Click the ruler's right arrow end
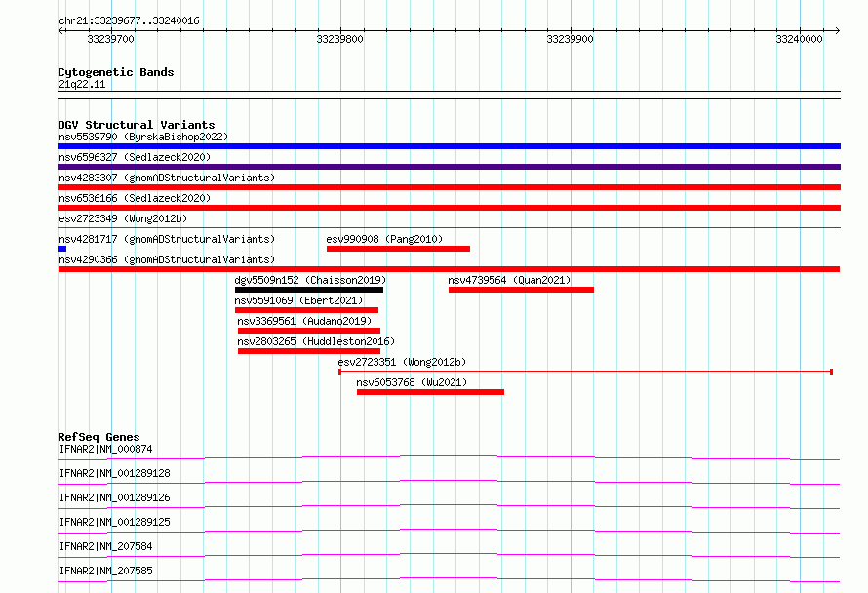 coord(838,30)
